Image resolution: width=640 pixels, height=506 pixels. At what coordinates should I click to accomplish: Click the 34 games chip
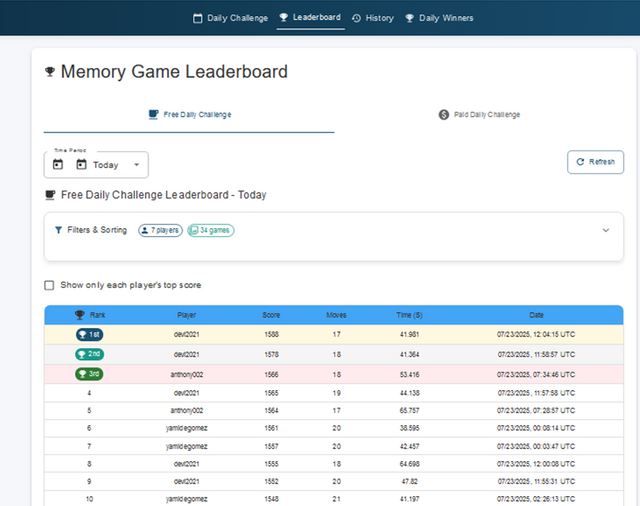coord(211,230)
